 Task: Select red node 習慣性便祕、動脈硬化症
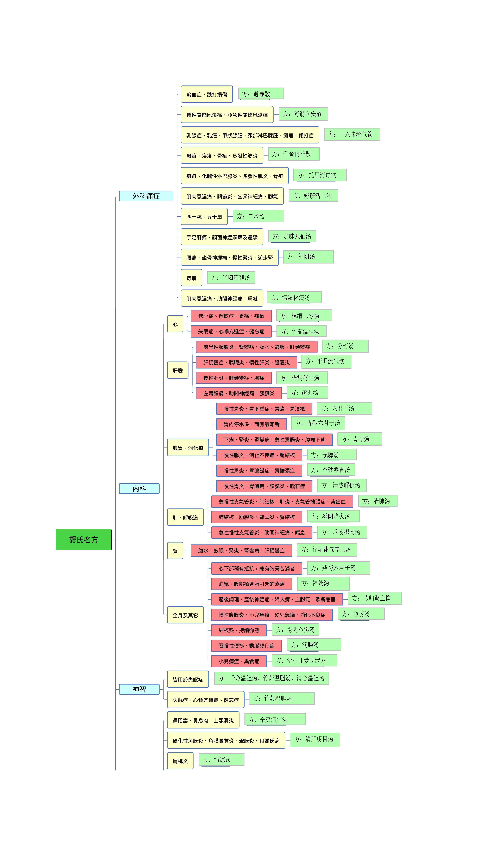pyautogui.click(x=247, y=646)
